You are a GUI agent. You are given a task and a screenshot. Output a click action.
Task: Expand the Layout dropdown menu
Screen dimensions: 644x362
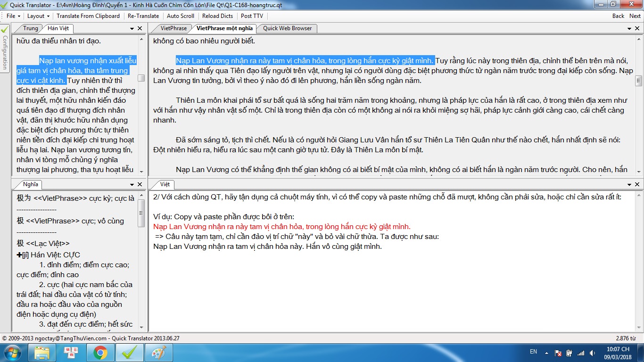[x=38, y=16]
